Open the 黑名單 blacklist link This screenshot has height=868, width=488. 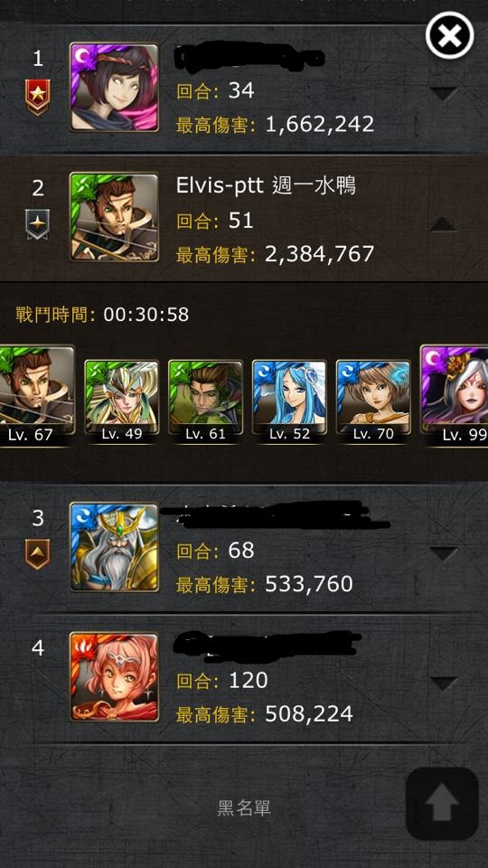pyautogui.click(x=244, y=807)
